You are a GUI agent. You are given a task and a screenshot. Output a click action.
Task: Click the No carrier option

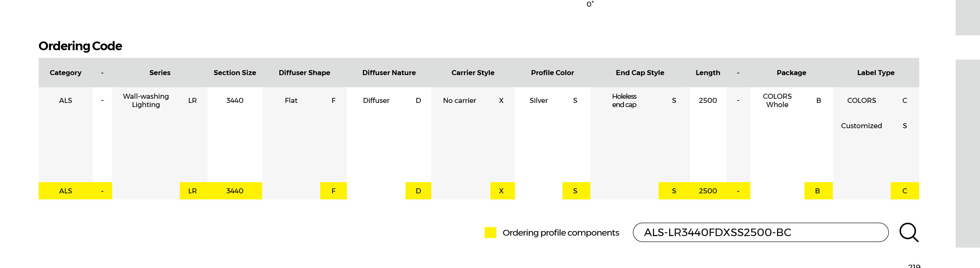[x=459, y=100]
